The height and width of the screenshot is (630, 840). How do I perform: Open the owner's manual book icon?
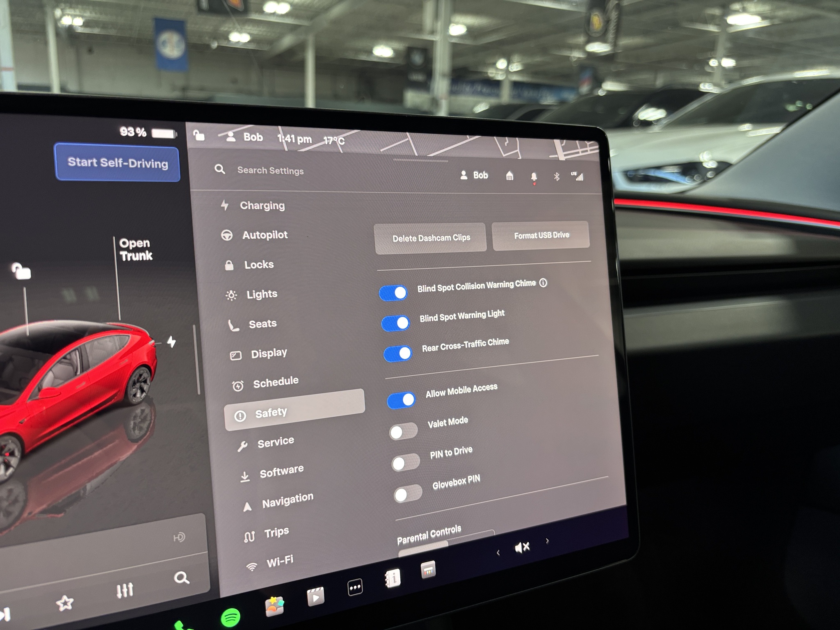coord(393,578)
